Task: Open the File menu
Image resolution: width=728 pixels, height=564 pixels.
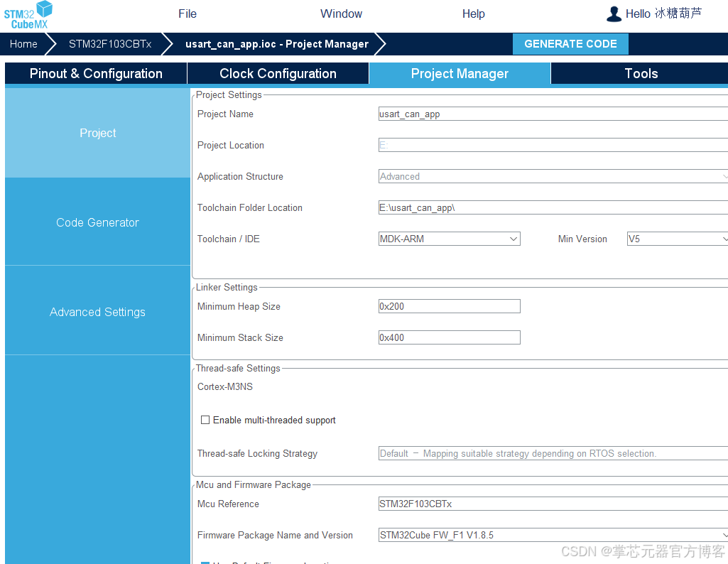Action: (x=188, y=14)
